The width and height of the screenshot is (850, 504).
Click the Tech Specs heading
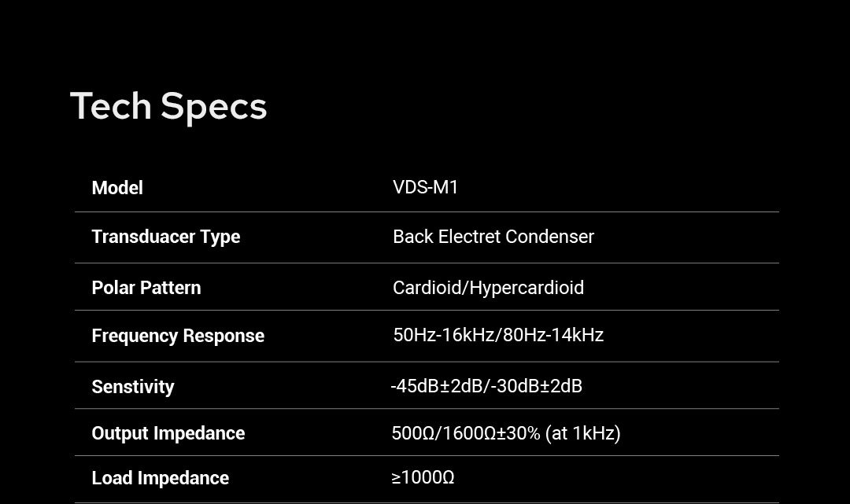point(168,106)
